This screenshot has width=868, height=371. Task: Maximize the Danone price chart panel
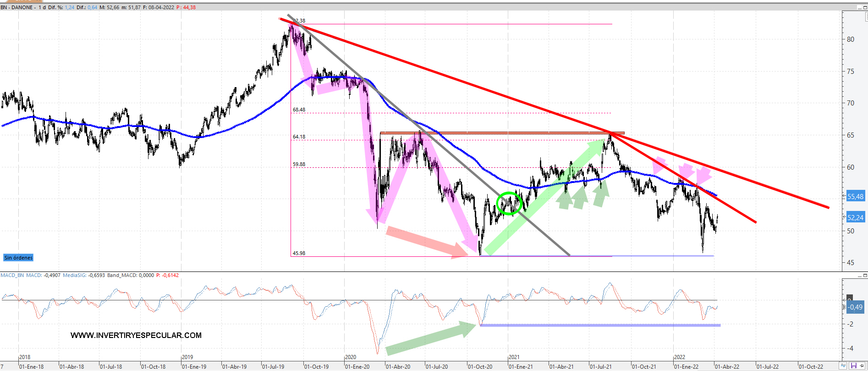click(865, 7)
